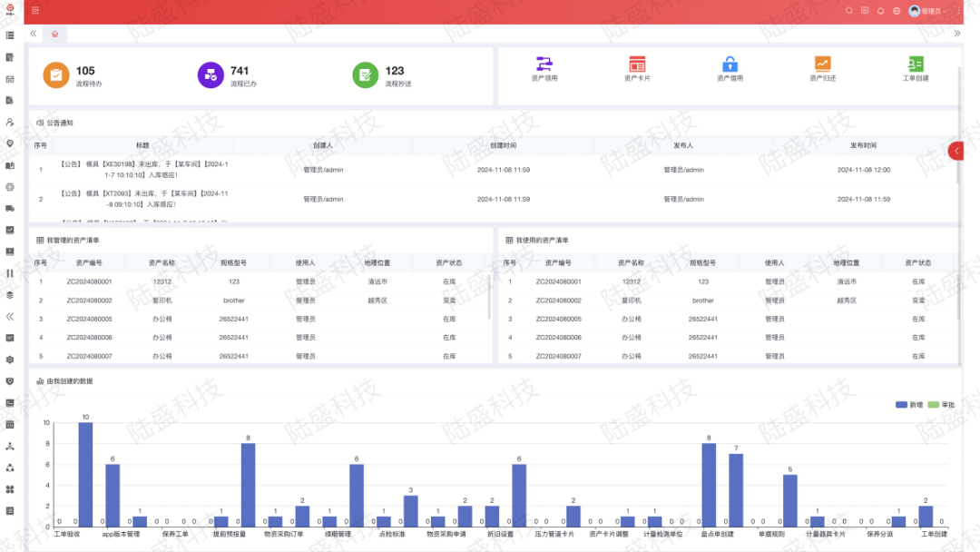Open the 资产归还 shortcut icon

tap(822, 64)
